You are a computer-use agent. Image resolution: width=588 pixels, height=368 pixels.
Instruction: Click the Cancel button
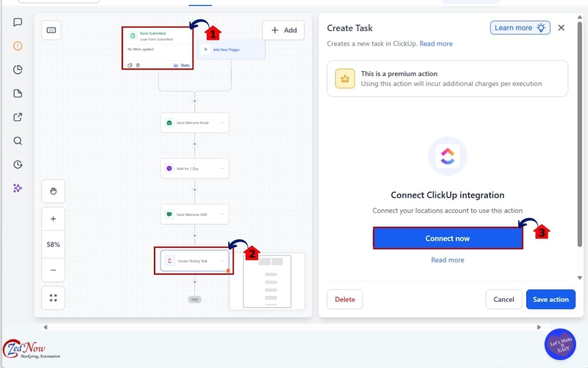[x=504, y=299]
